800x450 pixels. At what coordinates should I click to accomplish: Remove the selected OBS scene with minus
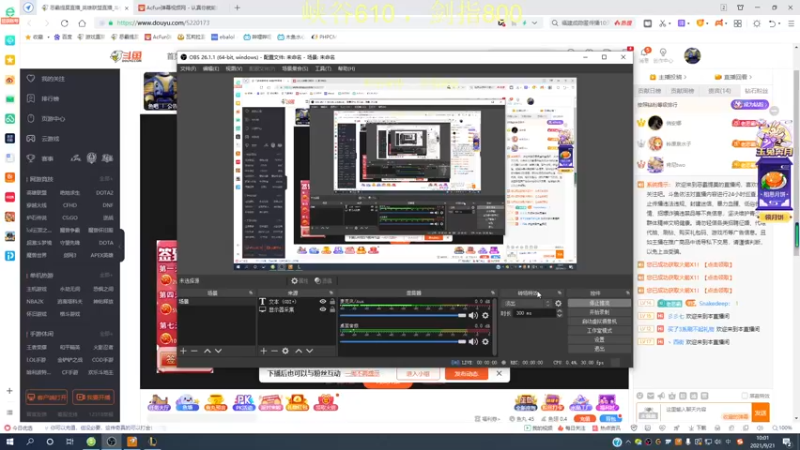coord(194,351)
